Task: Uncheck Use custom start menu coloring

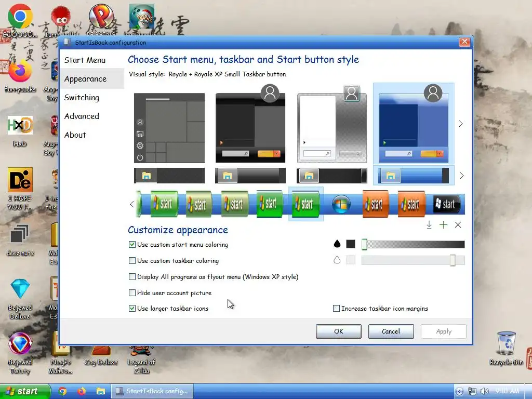Action: pos(132,245)
